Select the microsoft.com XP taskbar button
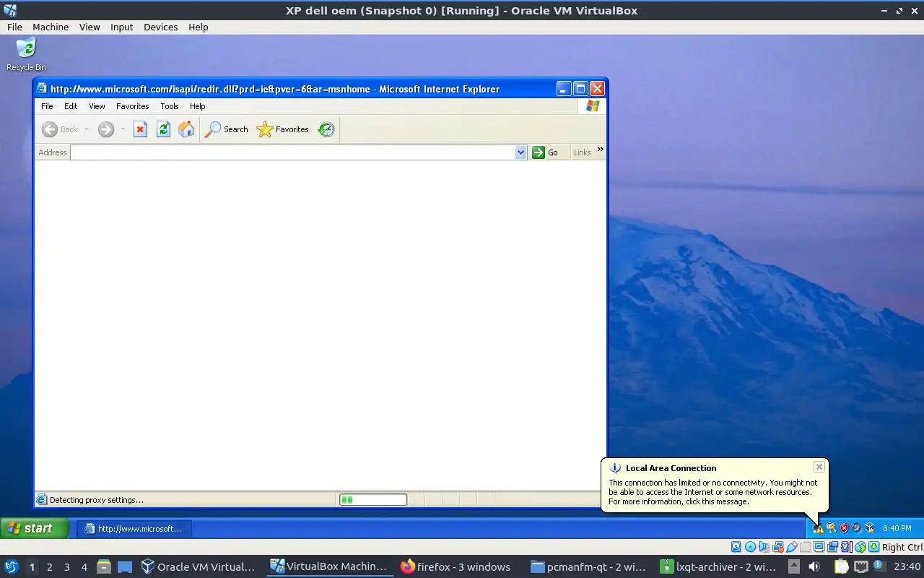 pyautogui.click(x=134, y=528)
